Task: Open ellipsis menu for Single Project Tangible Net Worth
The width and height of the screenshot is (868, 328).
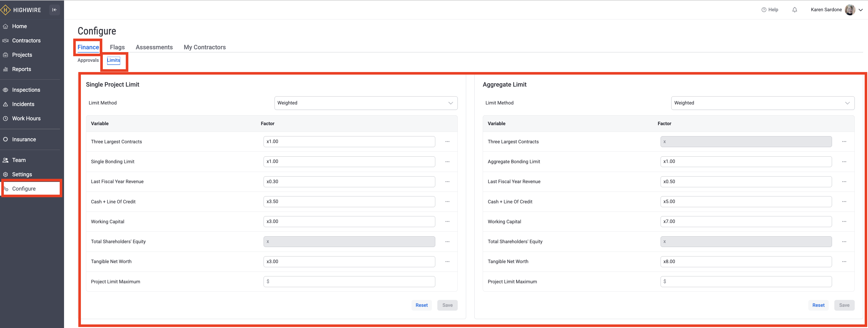Action: click(x=447, y=262)
